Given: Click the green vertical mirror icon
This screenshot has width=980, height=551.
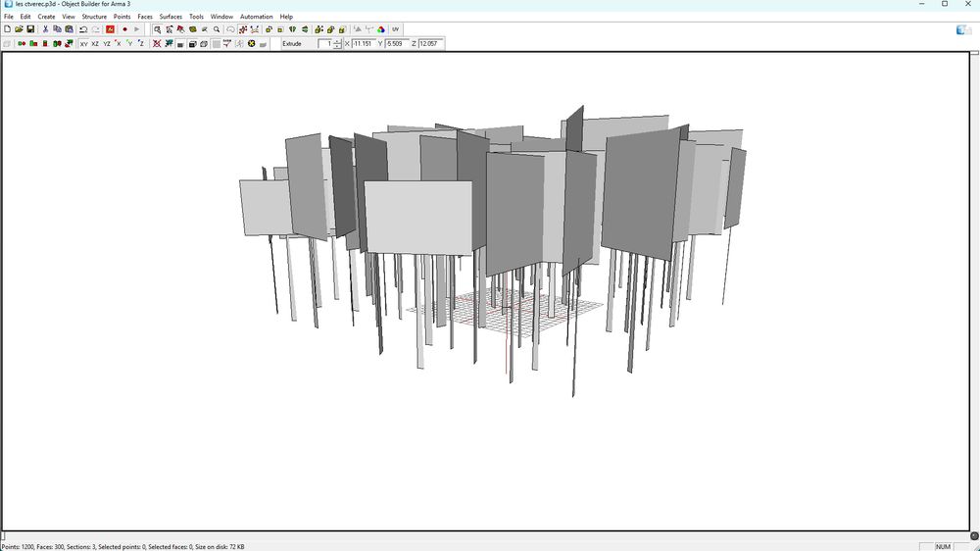Looking at the screenshot, I should click(305, 29).
